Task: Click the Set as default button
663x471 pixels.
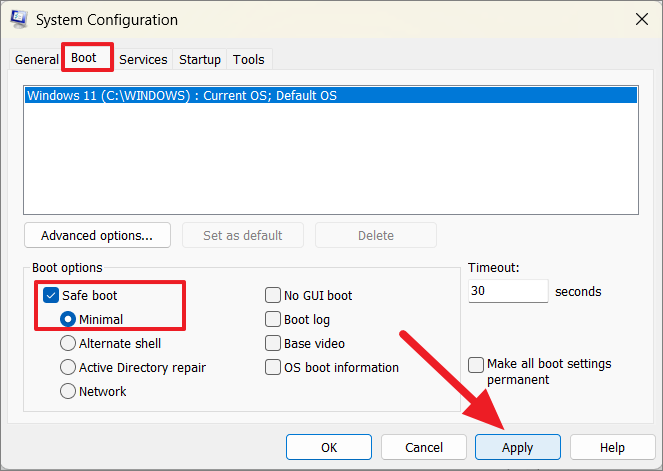Action: pos(243,235)
